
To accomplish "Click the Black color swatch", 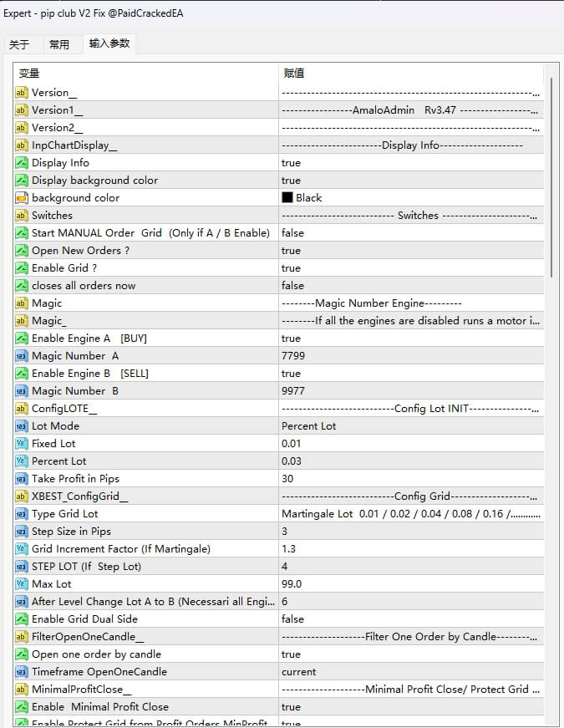I will (x=287, y=198).
